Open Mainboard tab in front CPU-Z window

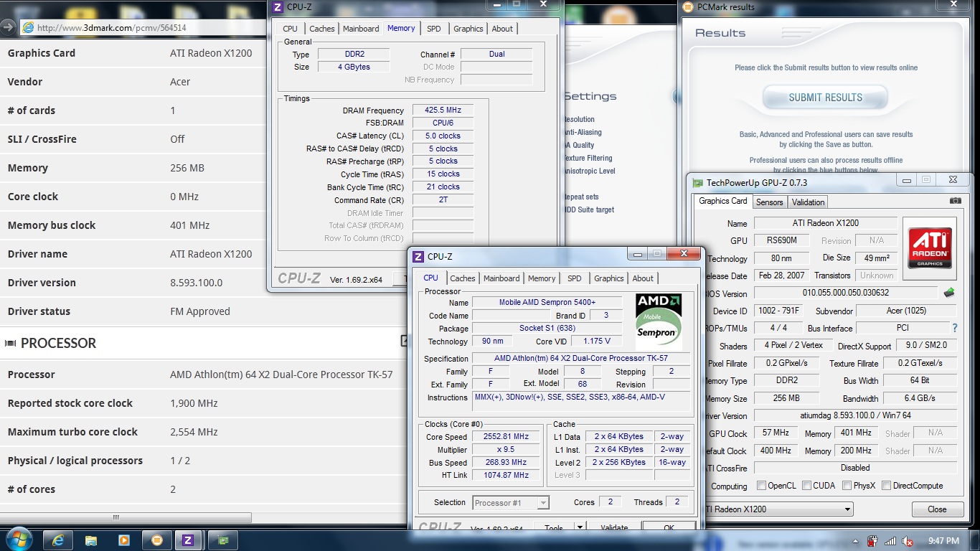(501, 278)
